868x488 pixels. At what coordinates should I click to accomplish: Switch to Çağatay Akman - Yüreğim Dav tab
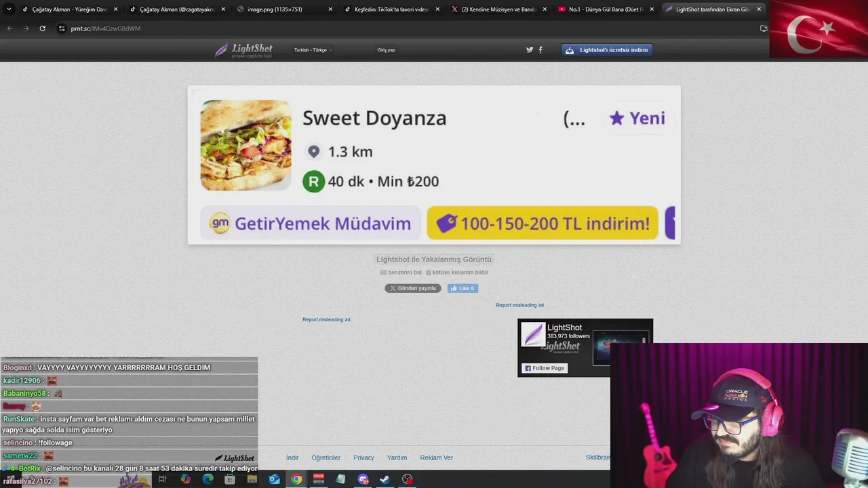[x=70, y=9]
